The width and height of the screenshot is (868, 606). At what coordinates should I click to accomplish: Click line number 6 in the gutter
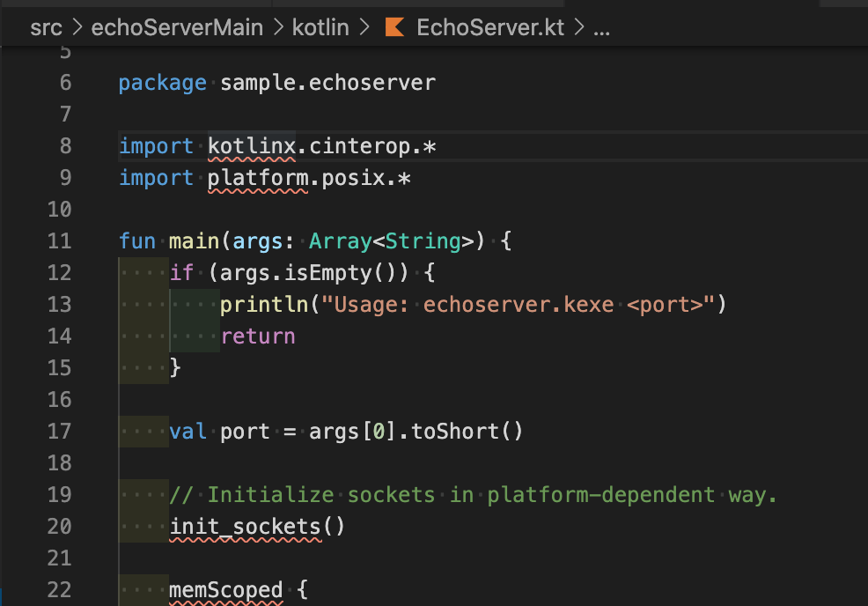click(65, 83)
